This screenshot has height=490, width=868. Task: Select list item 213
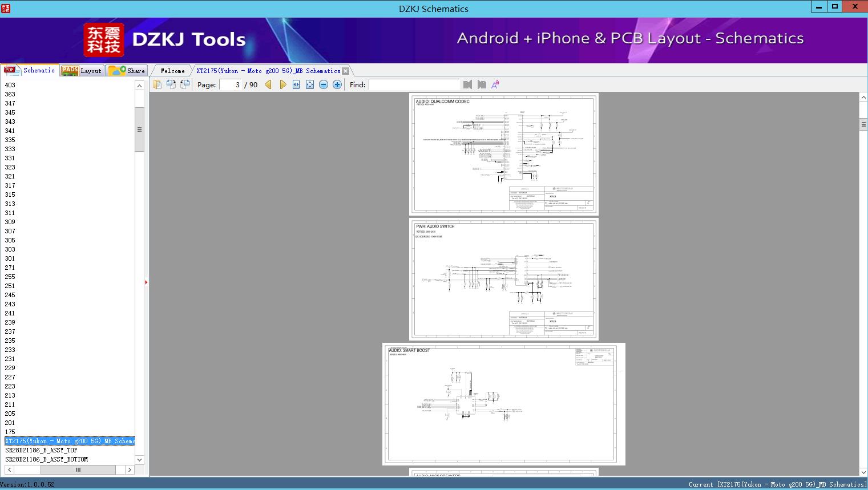click(10, 395)
